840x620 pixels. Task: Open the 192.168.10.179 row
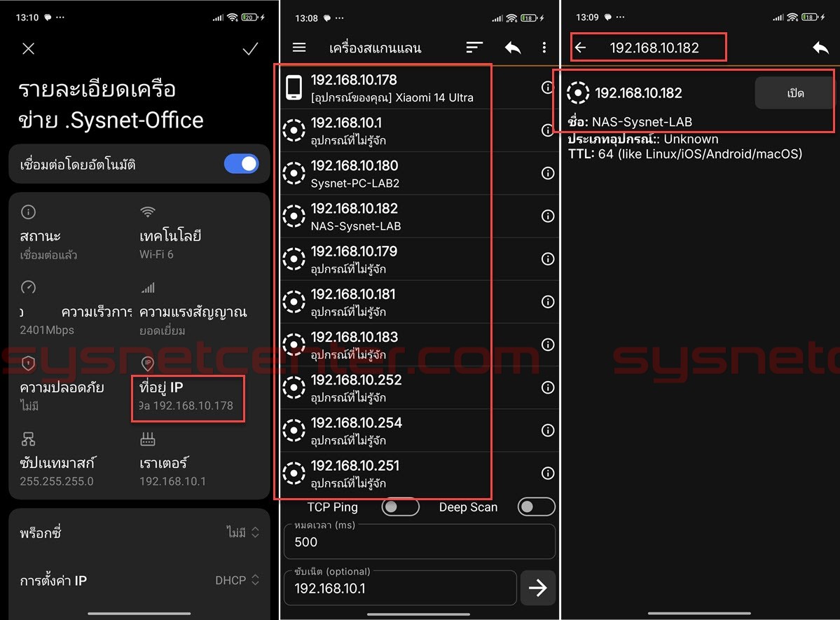pos(420,259)
